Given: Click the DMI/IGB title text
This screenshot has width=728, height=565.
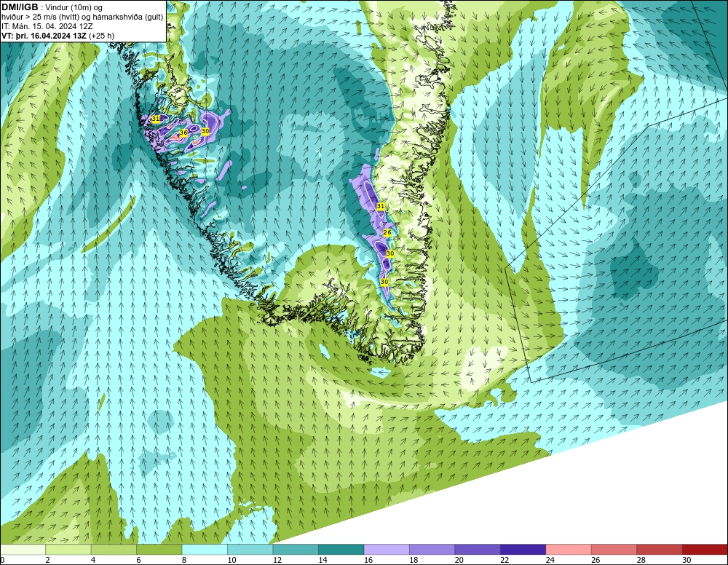Looking at the screenshot, I should [x=20, y=7].
